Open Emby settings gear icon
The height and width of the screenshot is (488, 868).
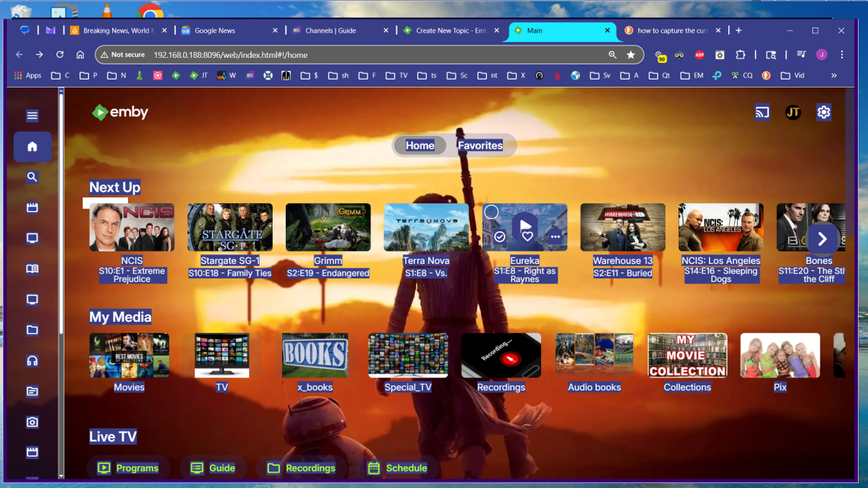823,112
